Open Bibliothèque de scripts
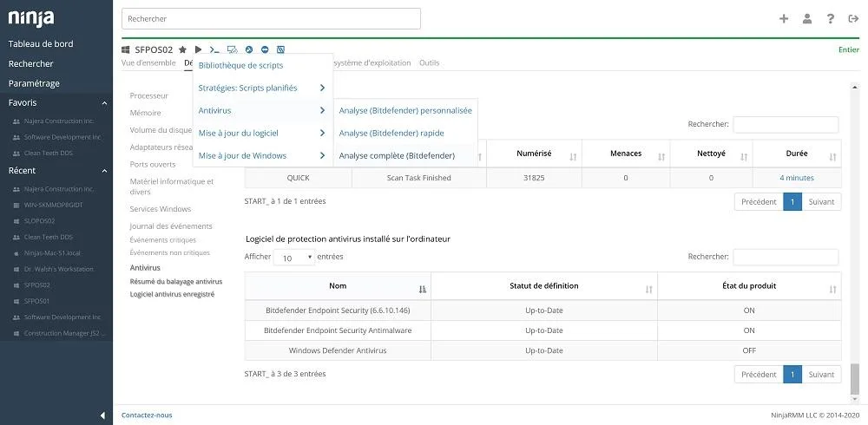 pos(240,65)
